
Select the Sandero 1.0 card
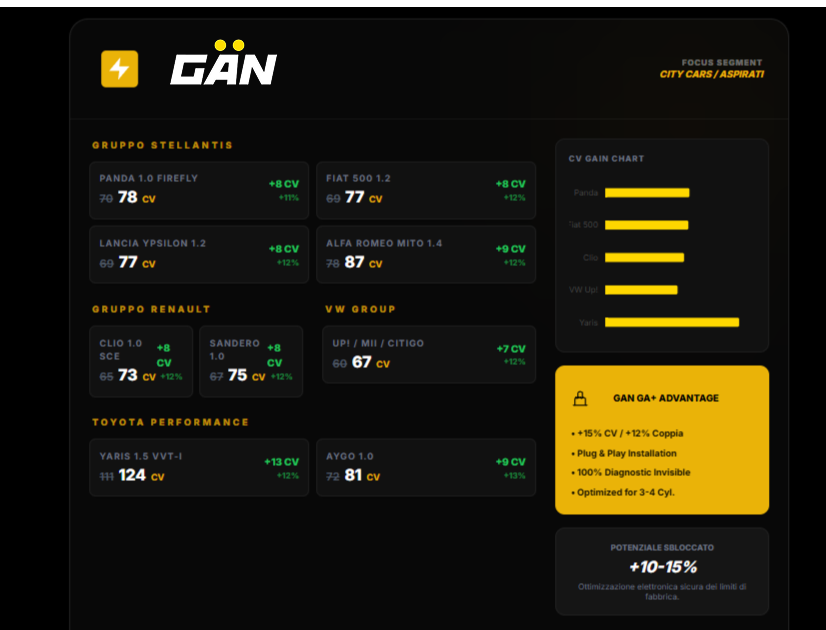point(251,361)
